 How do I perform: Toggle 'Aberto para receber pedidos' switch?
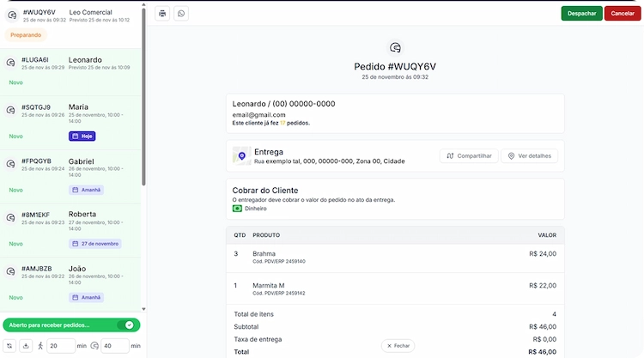[x=129, y=325]
